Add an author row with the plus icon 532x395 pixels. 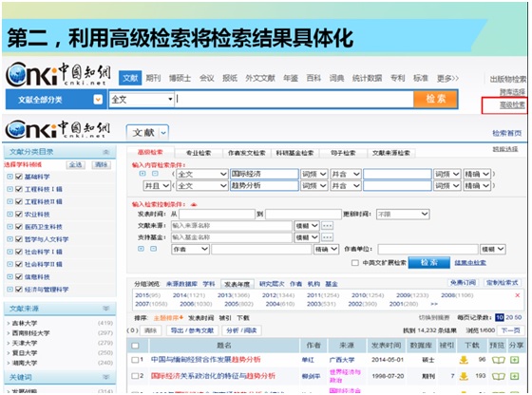tap(141, 249)
